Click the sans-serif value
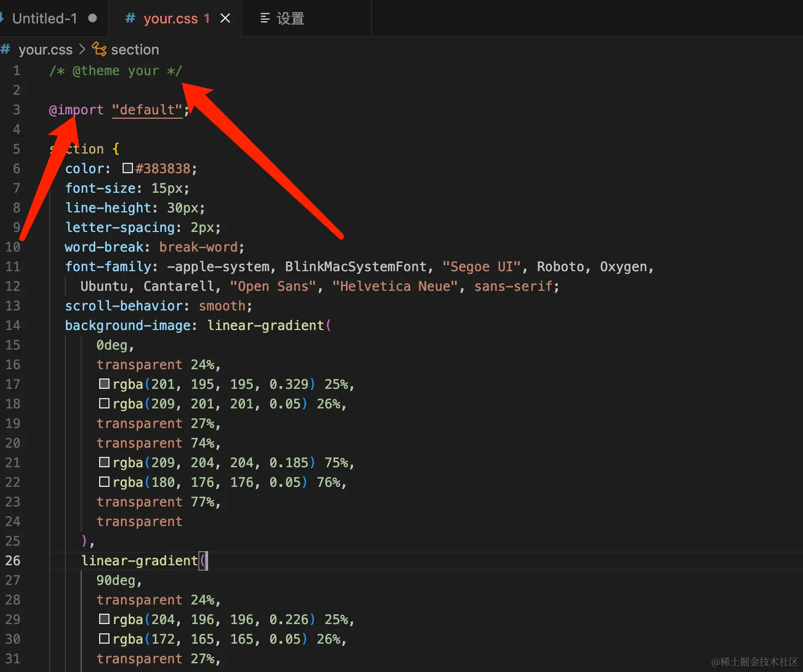This screenshot has height=672, width=803. (513, 286)
